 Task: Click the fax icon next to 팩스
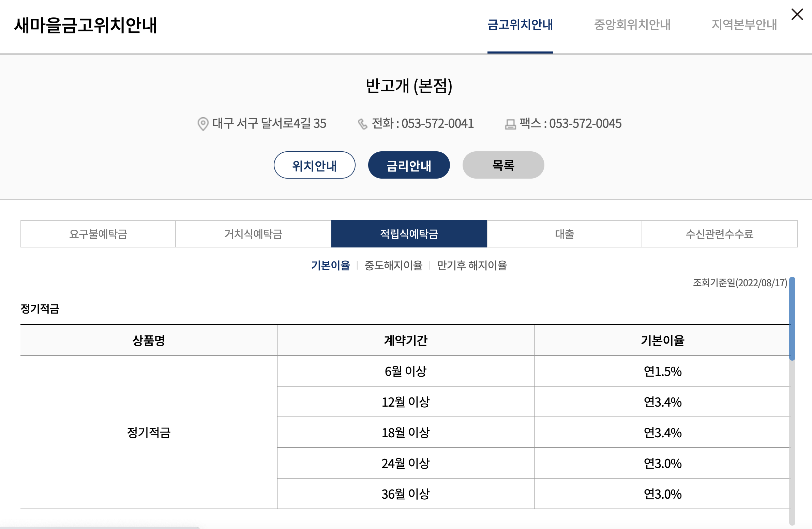510,124
